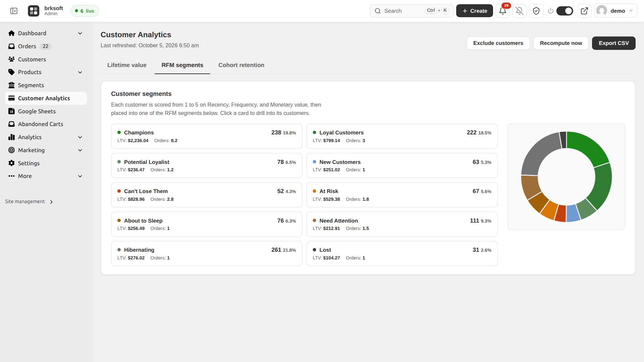Export the data as CSV
Image resolution: width=644 pixels, height=362 pixels.
613,43
